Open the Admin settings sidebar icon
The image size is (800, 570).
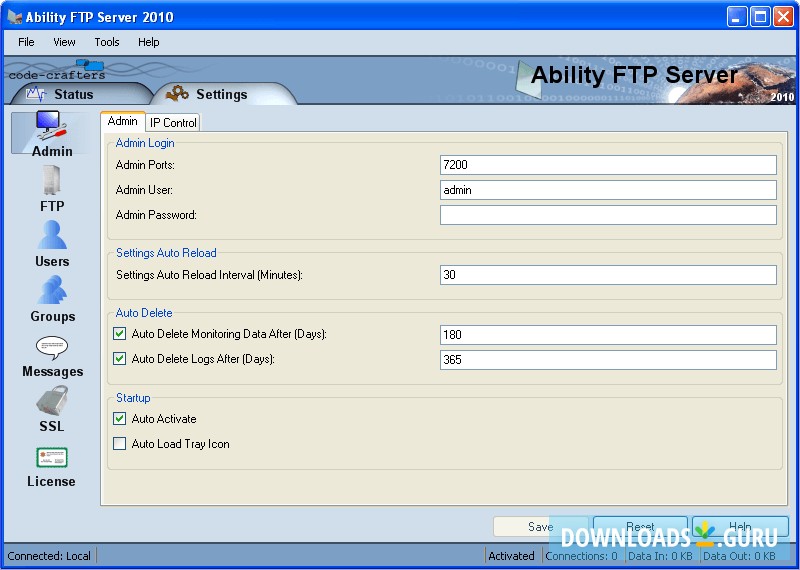[x=52, y=134]
